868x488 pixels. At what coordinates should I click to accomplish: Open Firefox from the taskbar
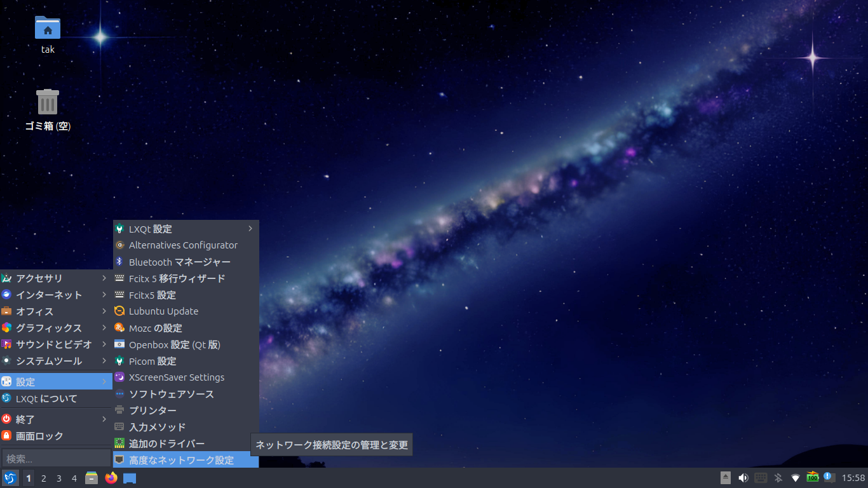pyautogui.click(x=111, y=478)
